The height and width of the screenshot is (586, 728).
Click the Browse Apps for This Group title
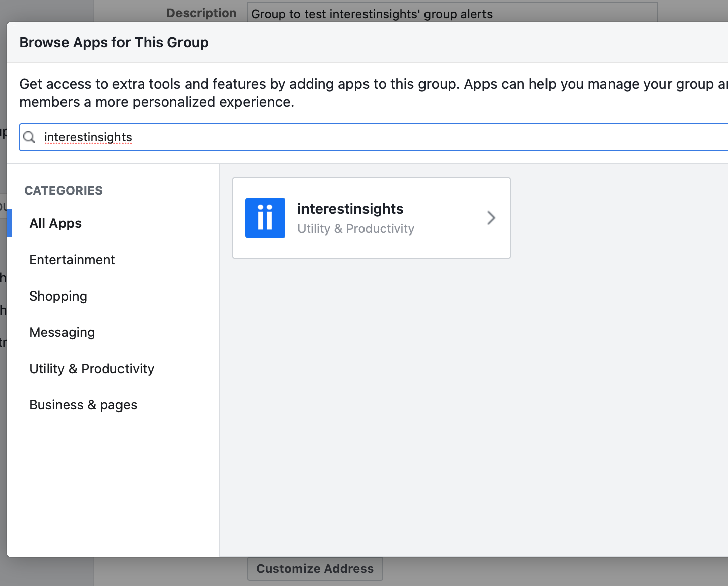pyautogui.click(x=114, y=42)
